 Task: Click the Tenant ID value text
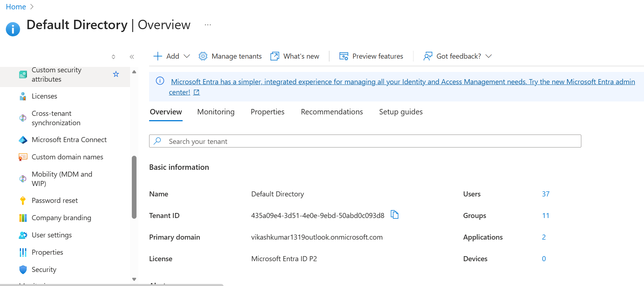click(x=318, y=215)
